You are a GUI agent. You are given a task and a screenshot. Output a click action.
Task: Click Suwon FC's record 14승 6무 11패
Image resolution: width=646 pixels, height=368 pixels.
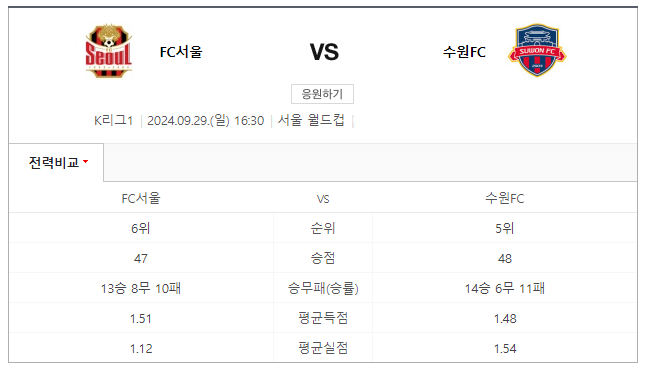505,288
